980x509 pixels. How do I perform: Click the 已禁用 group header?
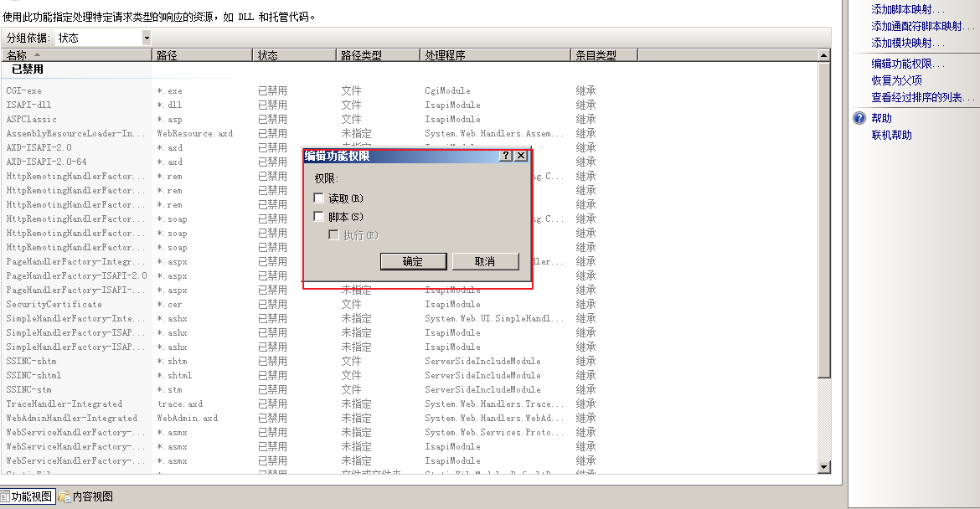point(28,69)
